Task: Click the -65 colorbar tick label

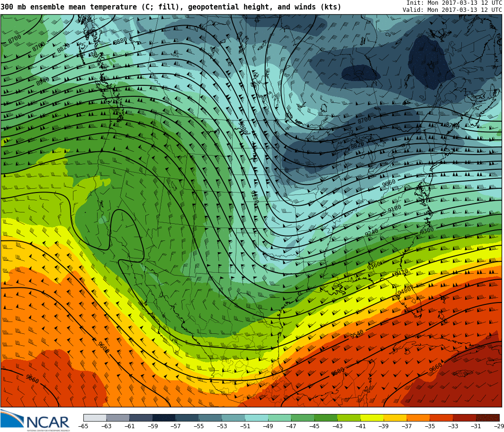Action: tap(83, 426)
